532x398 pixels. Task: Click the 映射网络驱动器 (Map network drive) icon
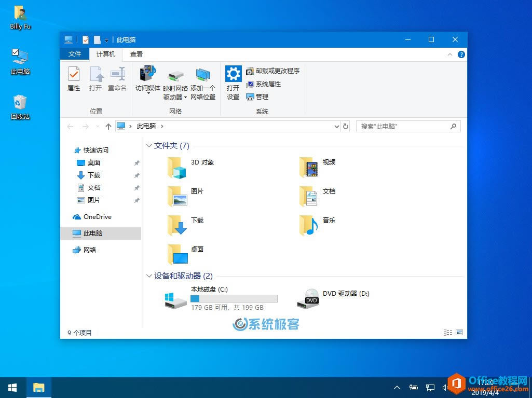click(175, 75)
